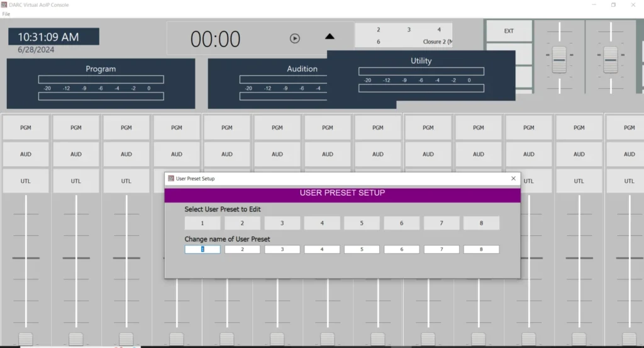Click the black up-triangle next to the timer
Viewport: 644px width, 348px height.
[330, 36]
